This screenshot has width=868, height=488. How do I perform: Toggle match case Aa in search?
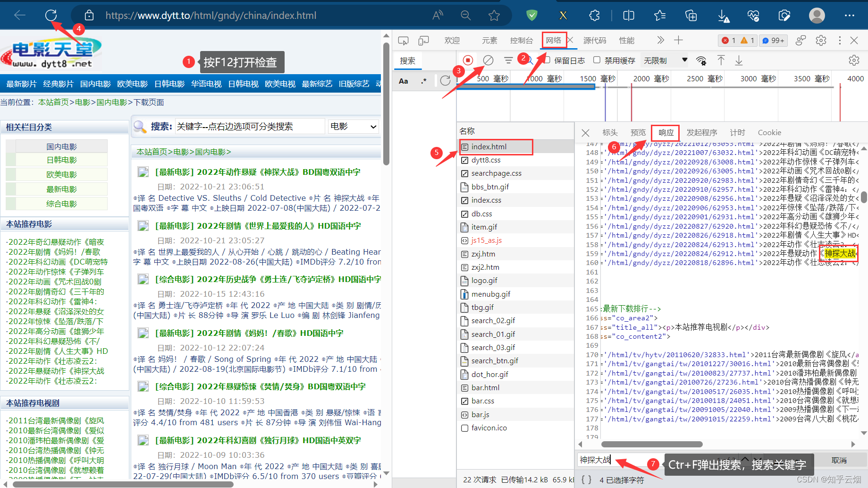[x=404, y=81]
